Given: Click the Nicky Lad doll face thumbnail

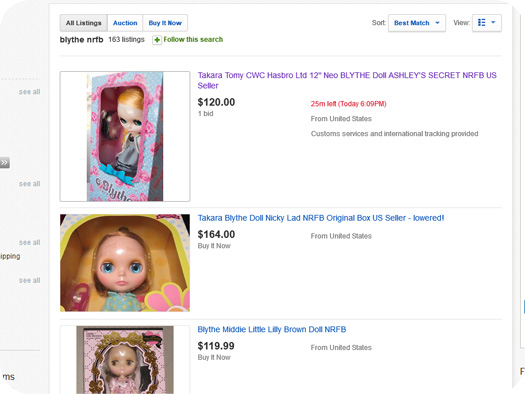Looking at the screenshot, I should pos(125,263).
